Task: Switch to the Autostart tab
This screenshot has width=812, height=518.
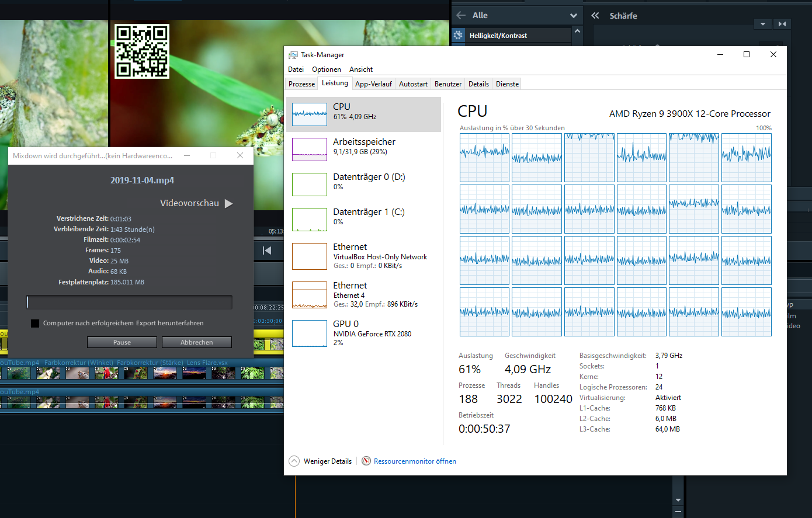Action: pos(413,84)
